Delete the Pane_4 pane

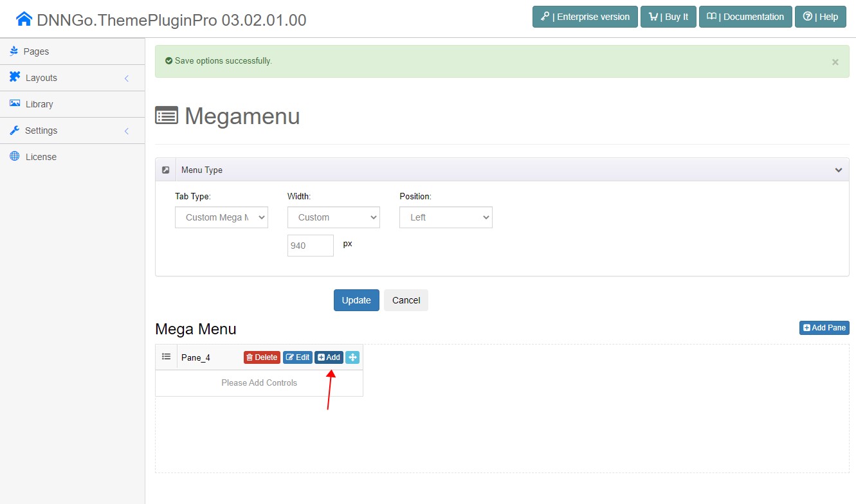(x=262, y=357)
